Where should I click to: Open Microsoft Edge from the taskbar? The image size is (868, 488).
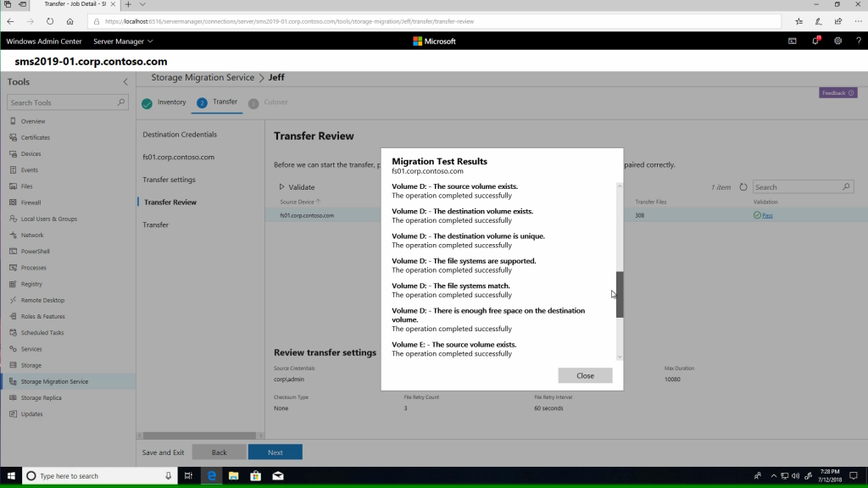[x=210, y=476]
